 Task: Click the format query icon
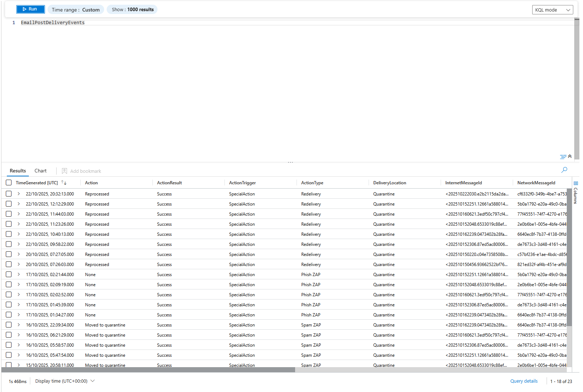563,157
